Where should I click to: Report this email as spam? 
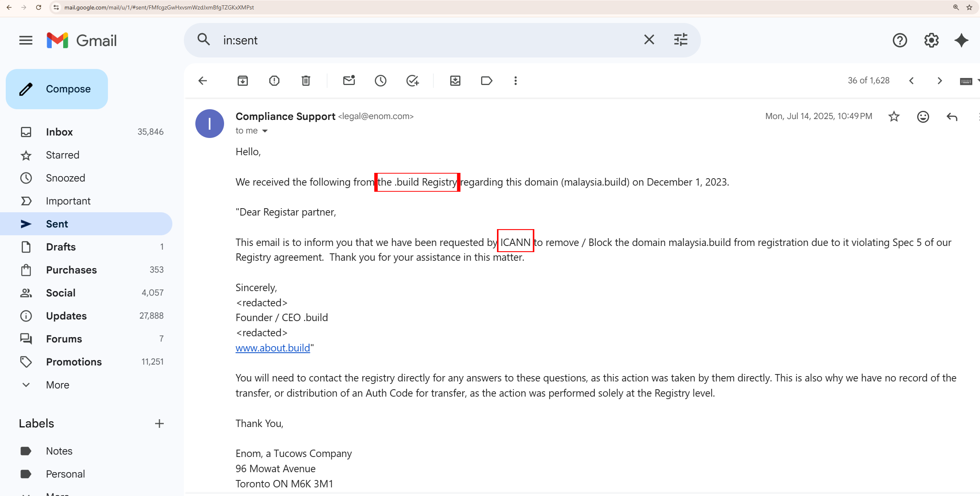274,80
